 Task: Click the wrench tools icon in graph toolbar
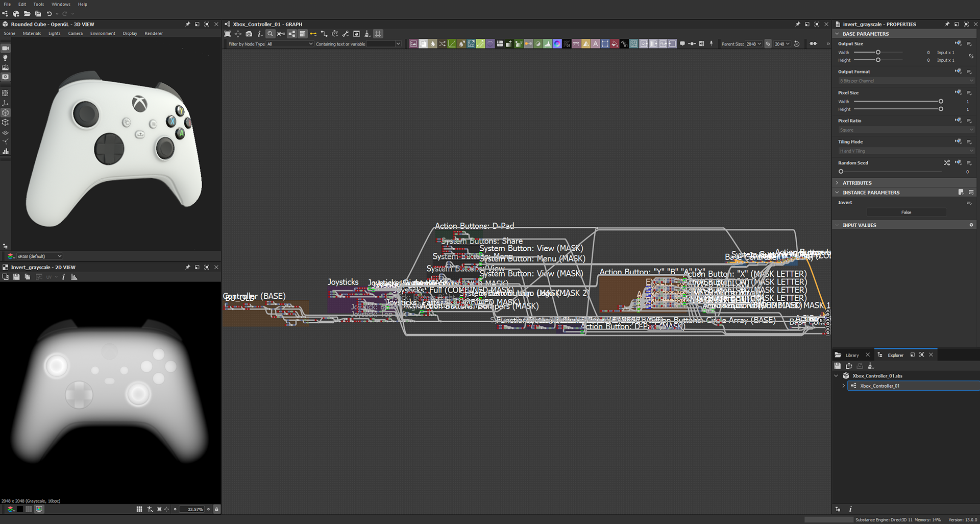[x=346, y=34]
